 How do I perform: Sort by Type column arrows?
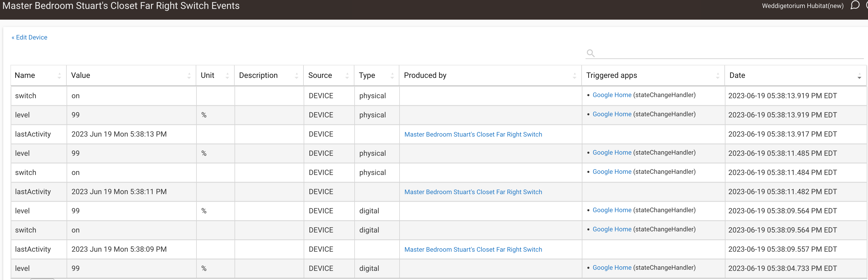coord(392,76)
